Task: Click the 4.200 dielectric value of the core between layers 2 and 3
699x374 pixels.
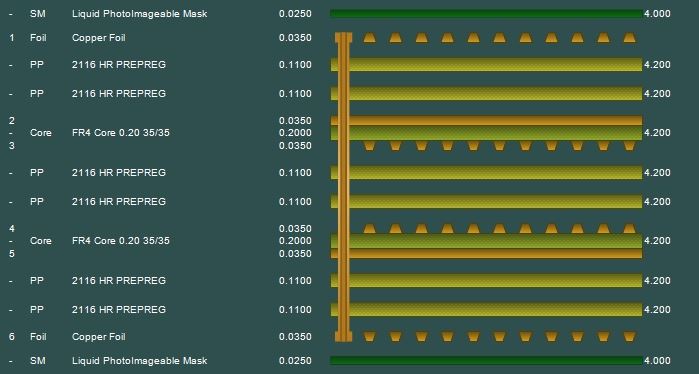Action: [657, 133]
